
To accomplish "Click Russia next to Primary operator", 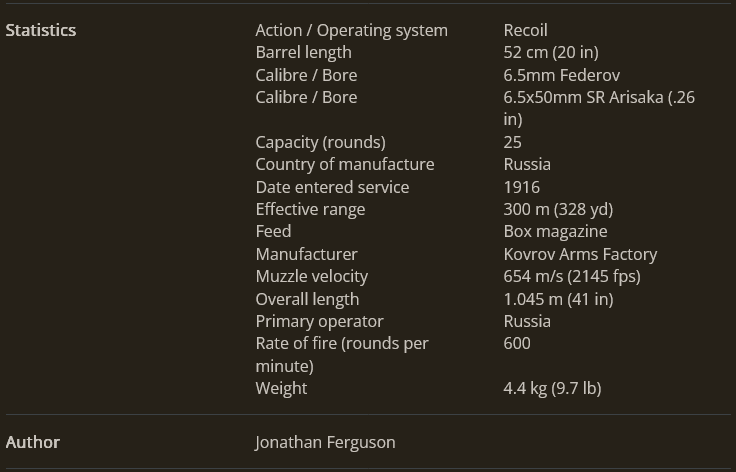I will click(527, 321).
